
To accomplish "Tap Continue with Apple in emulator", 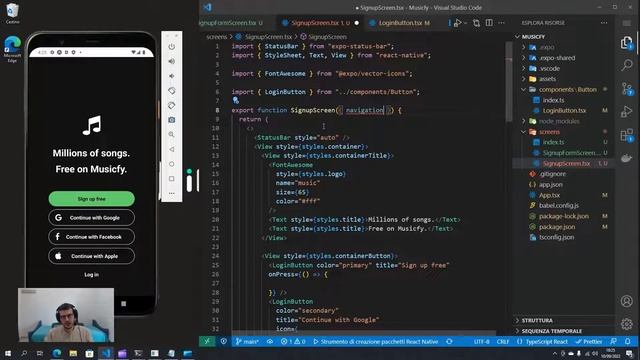I will 91,256.
